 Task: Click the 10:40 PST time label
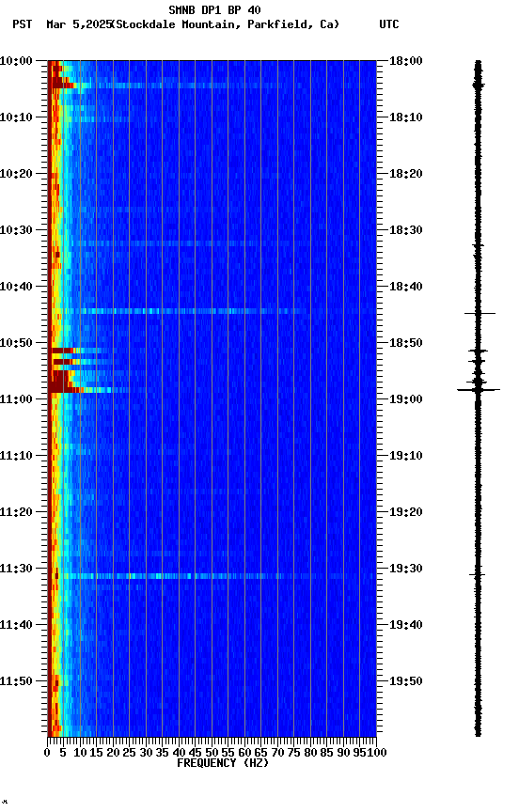[x=16, y=287]
